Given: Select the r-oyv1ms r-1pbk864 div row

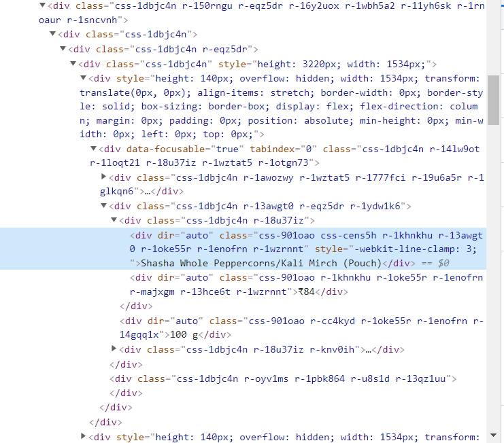Looking at the screenshot, I should point(283,379).
